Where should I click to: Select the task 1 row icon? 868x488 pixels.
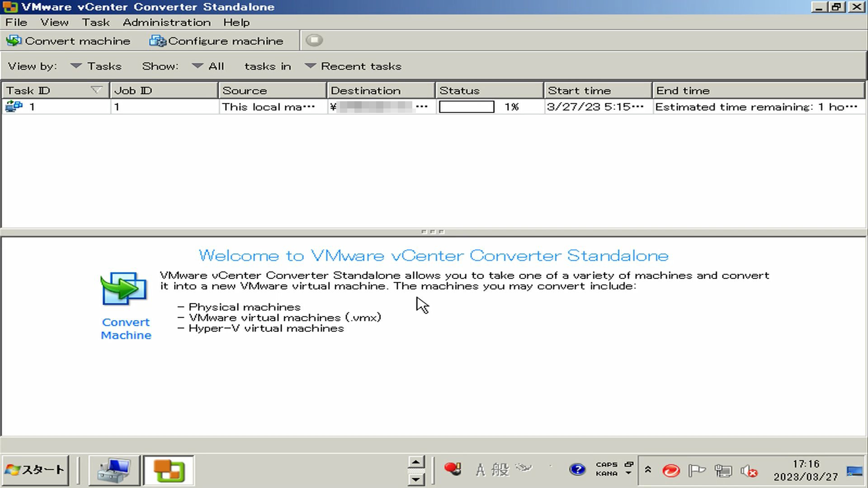click(x=14, y=107)
